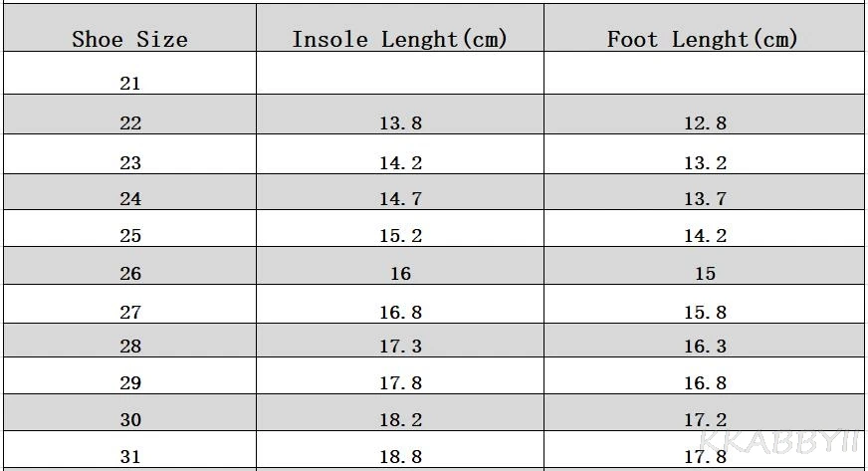Click the Foot Lenght(cm) header cell
This screenshot has width=868, height=471.
(x=703, y=40)
